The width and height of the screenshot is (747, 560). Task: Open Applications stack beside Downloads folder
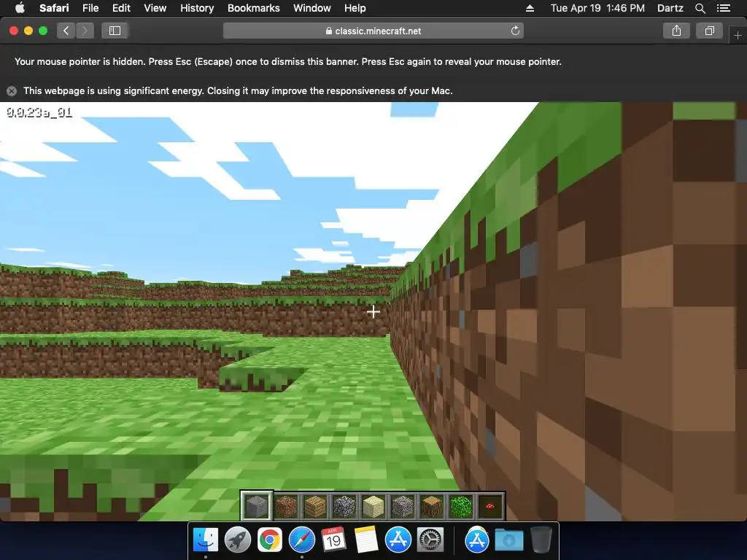477,540
